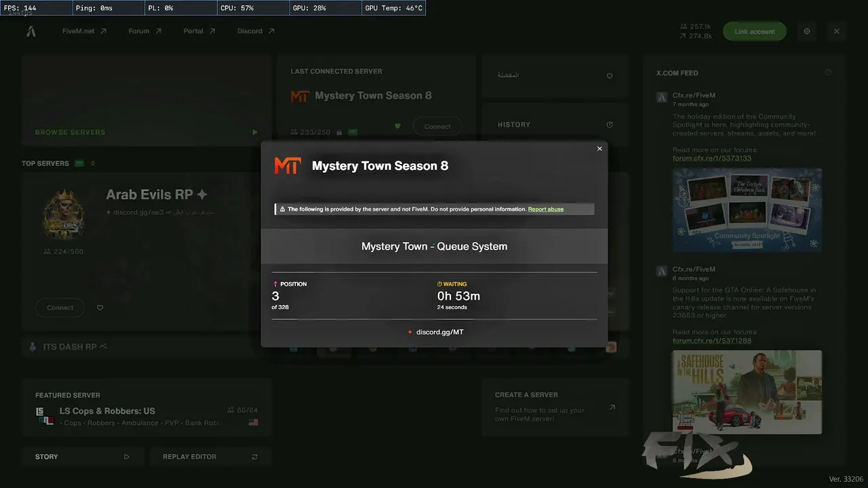The height and width of the screenshot is (488, 868).
Task: Click the History refresh icon
Action: coord(610,125)
